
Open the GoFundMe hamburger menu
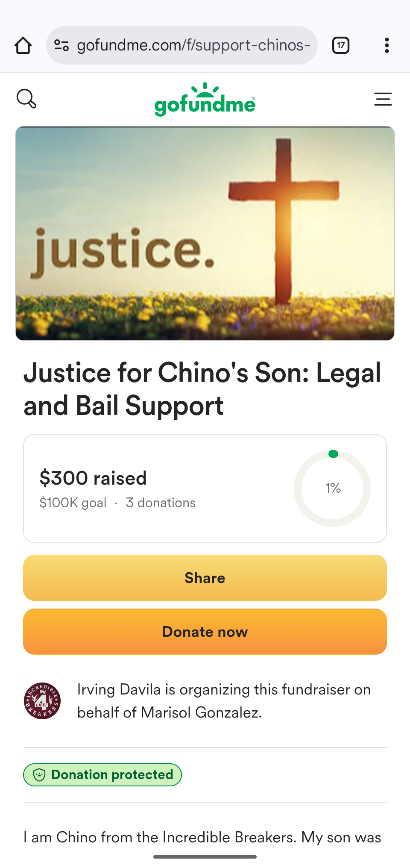(383, 99)
